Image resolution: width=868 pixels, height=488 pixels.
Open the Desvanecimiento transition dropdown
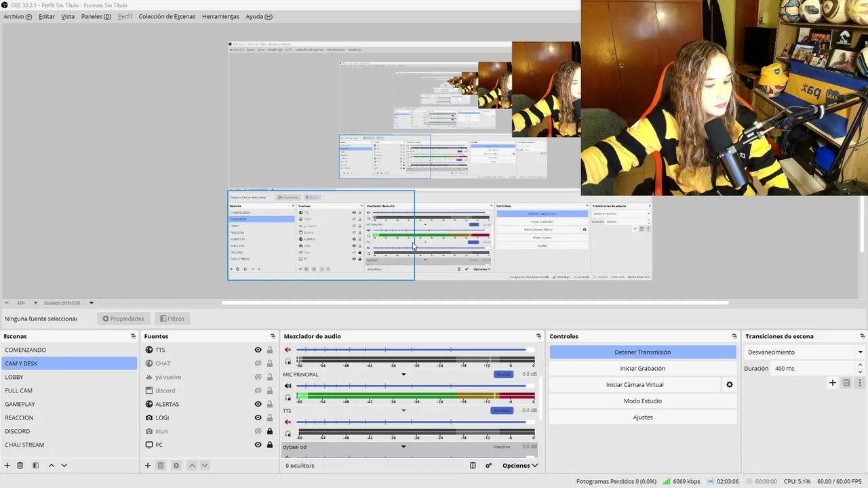[x=805, y=352]
